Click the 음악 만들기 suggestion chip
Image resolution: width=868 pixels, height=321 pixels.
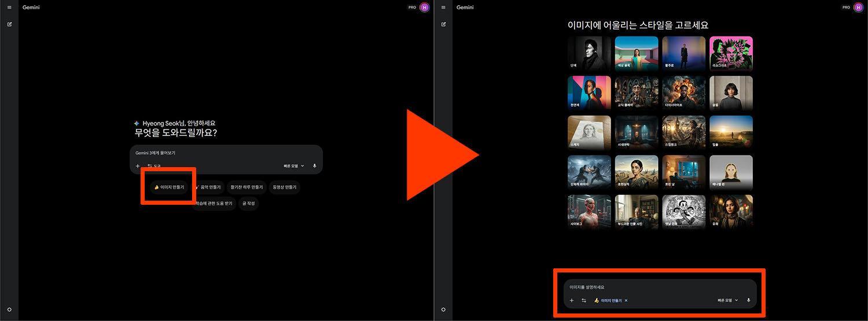click(208, 187)
